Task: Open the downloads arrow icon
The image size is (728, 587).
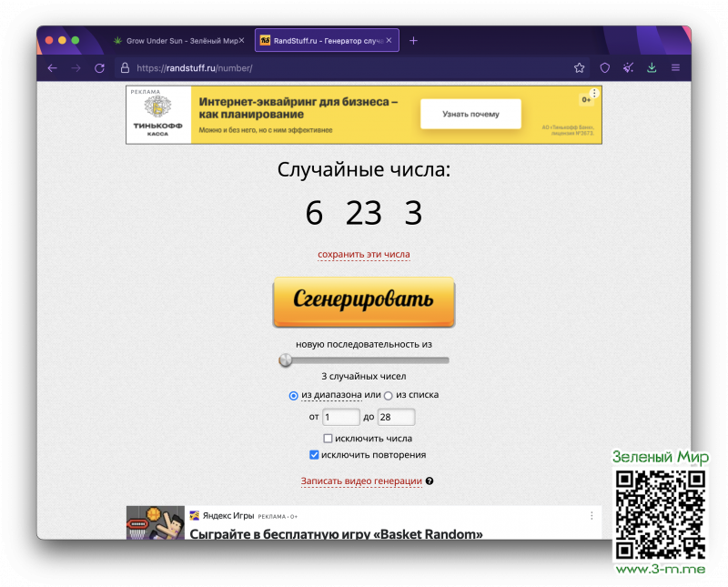Action: coord(652,68)
